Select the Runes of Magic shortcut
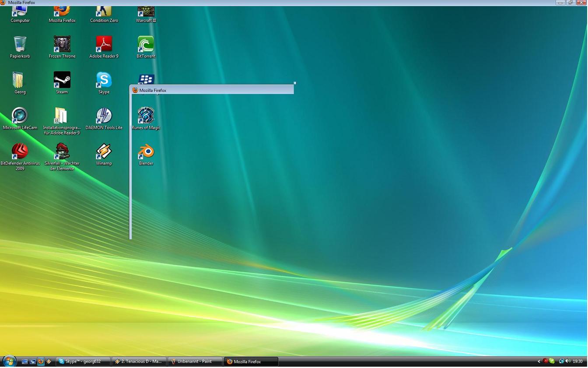 coord(146,119)
